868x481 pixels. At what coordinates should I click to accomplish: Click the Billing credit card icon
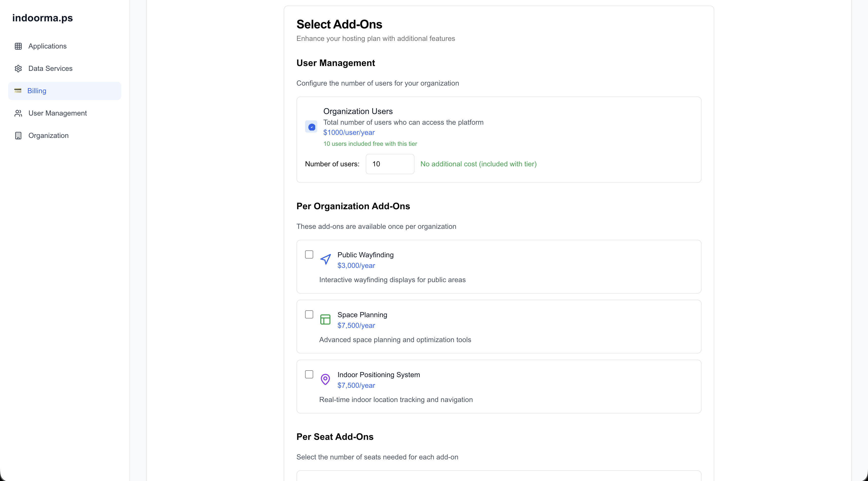[x=18, y=91]
